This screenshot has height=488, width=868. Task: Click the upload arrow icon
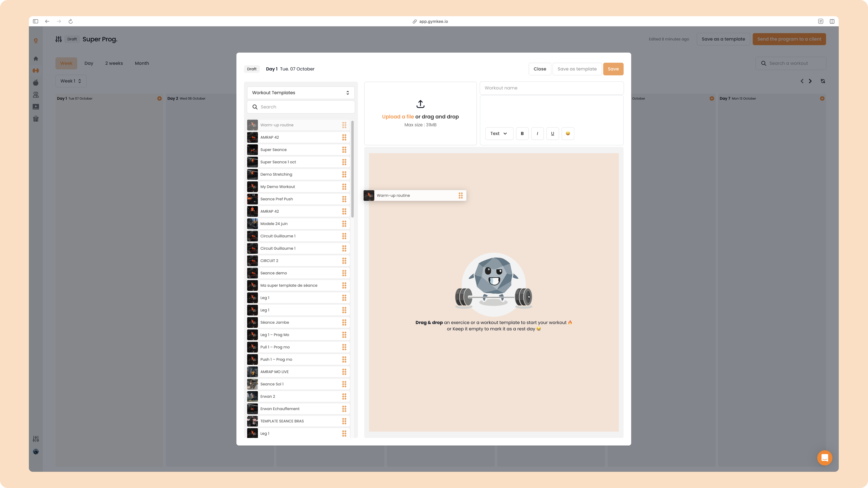(420, 104)
